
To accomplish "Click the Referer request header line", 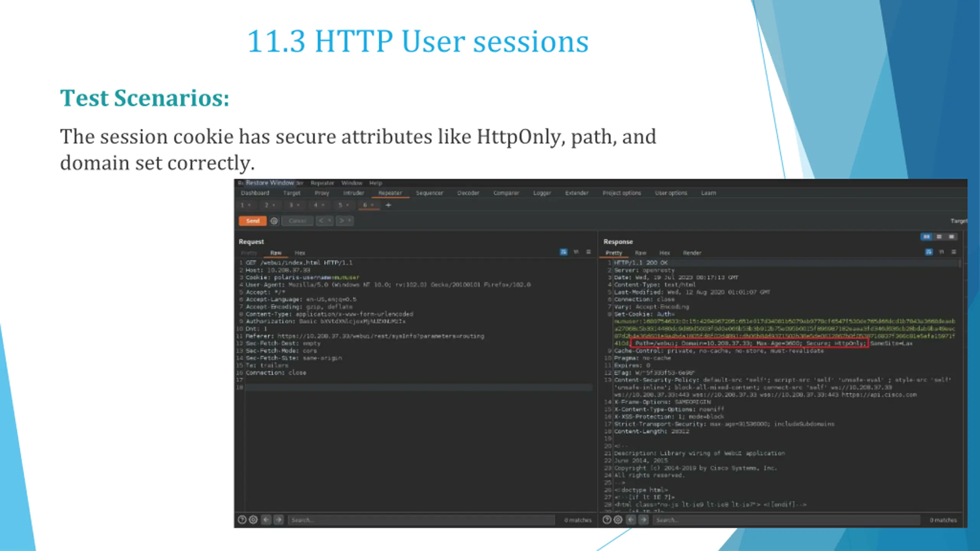I will [365, 336].
